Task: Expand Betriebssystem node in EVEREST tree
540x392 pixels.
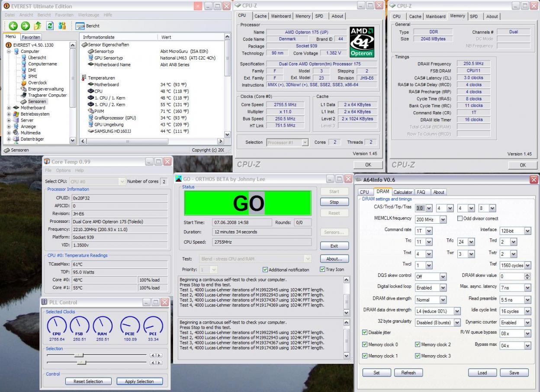Action: 10,114
